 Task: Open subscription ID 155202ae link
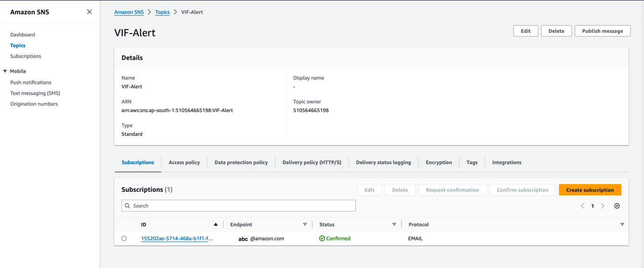(x=177, y=239)
